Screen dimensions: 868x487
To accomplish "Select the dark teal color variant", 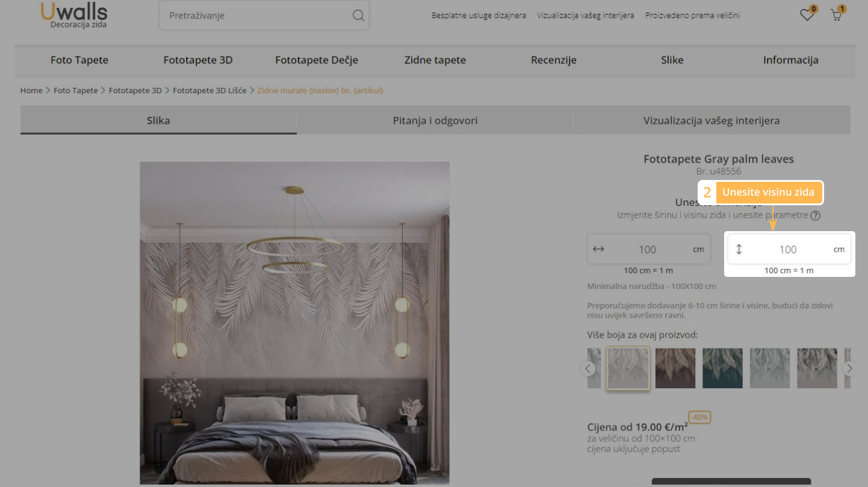I will [722, 368].
